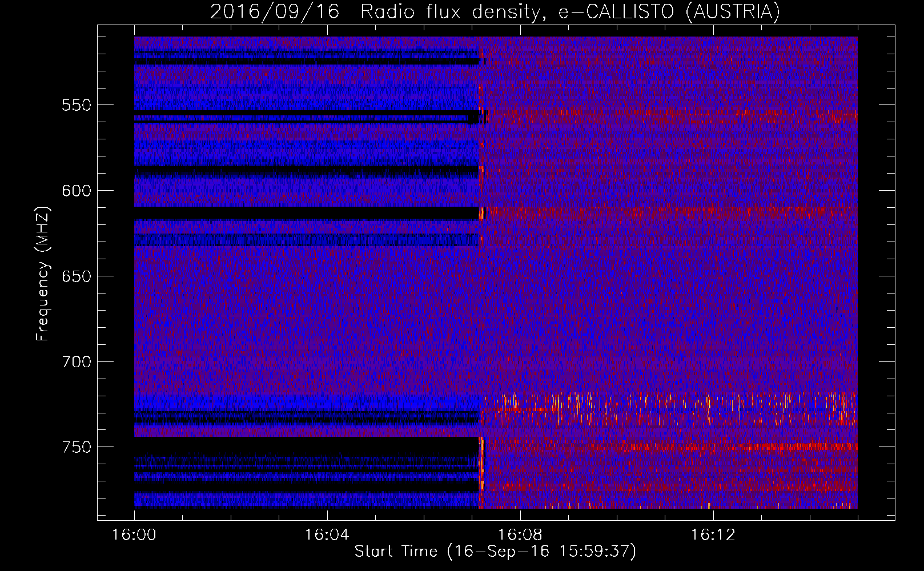Click the 16:12 time tick label

[713, 535]
